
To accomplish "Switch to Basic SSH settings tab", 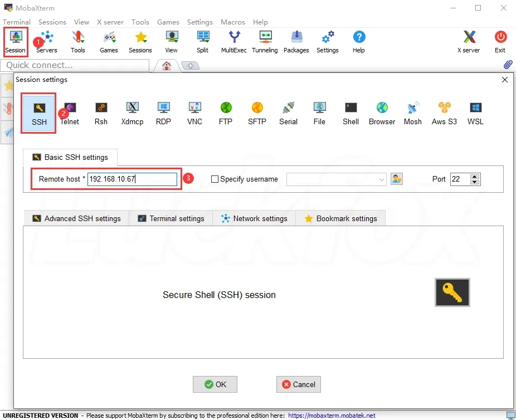I will pyautogui.click(x=70, y=157).
